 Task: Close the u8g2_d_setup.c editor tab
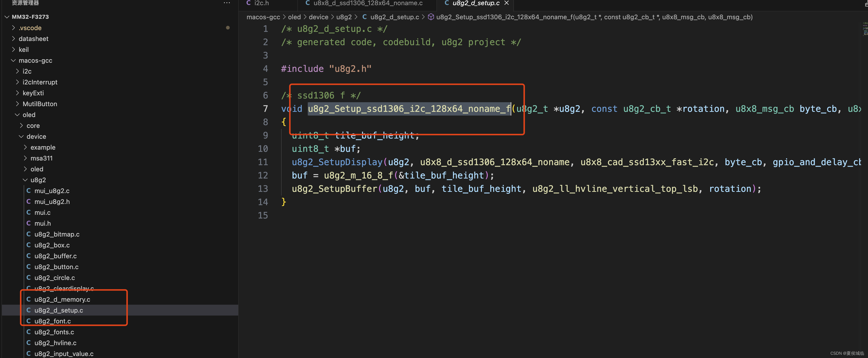point(506,3)
